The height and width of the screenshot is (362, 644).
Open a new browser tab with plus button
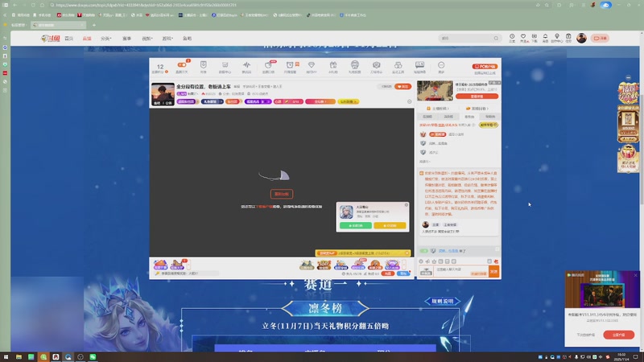93,25
